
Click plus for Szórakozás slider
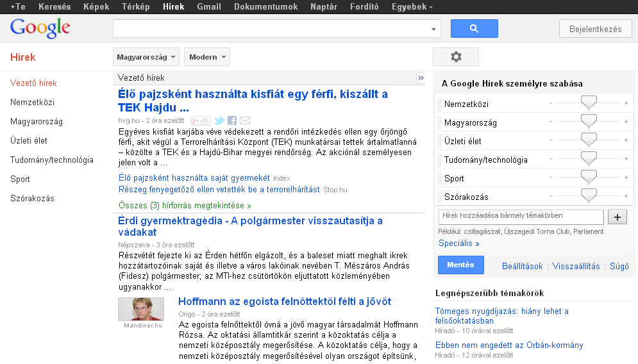pos(626,196)
